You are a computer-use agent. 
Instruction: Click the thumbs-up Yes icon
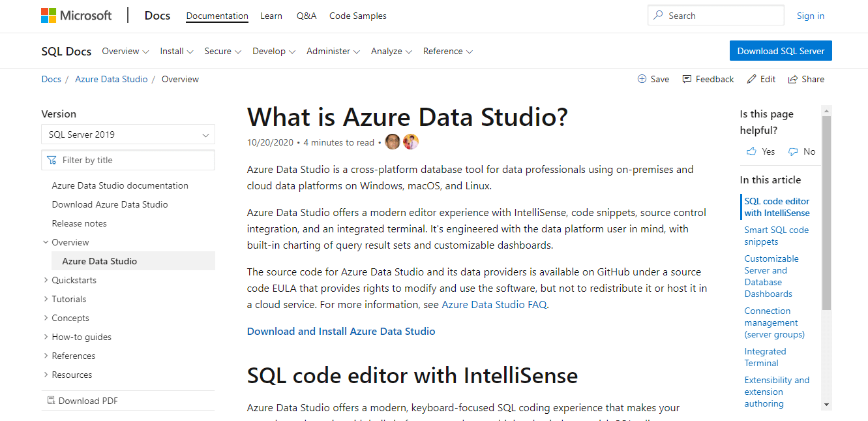point(751,151)
